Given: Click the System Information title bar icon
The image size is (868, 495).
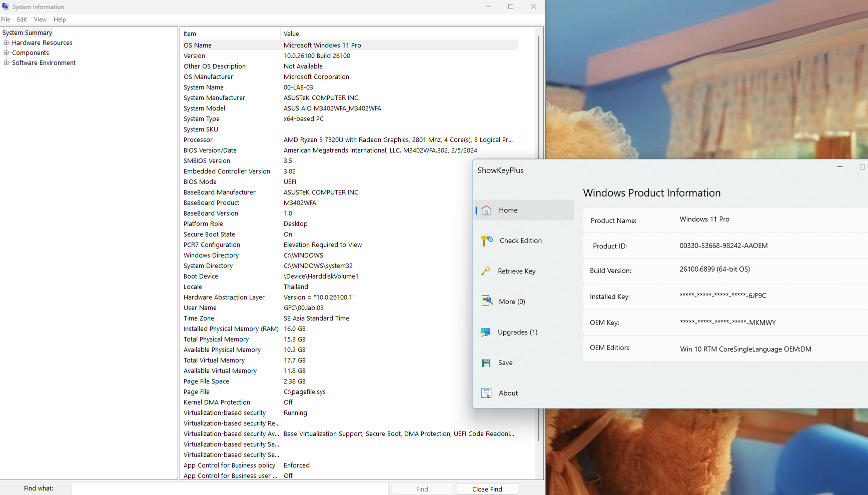Looking at the screenshot, I should [6, 6].
